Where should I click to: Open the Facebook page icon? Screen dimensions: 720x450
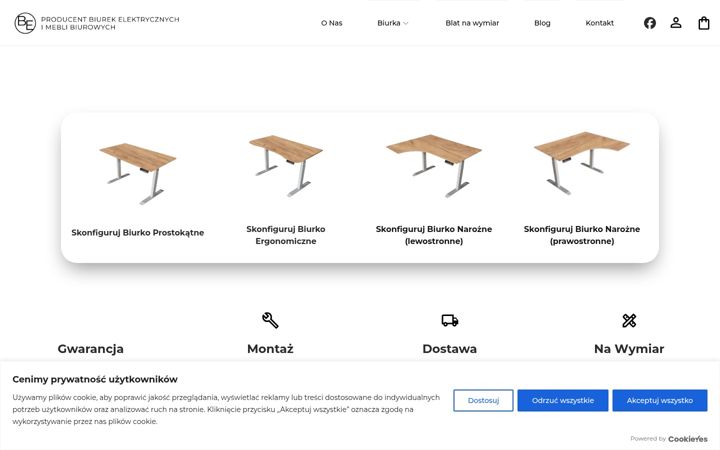point(649,23)
